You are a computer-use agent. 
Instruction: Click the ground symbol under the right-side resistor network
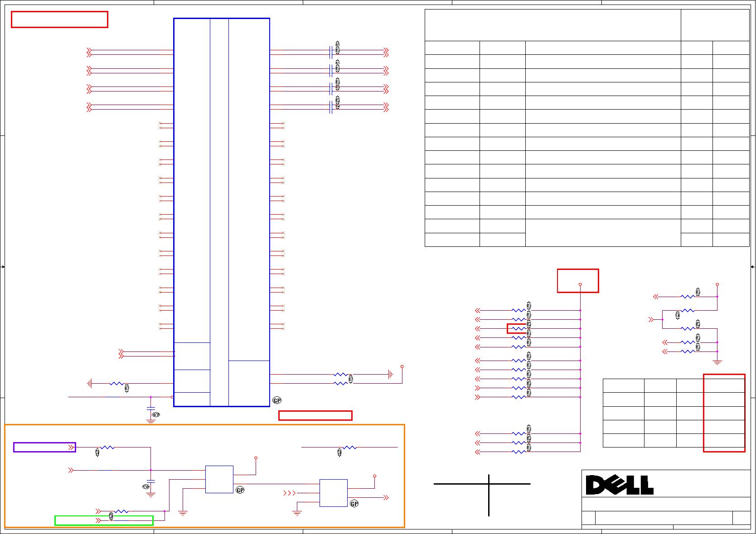(717, 362)
